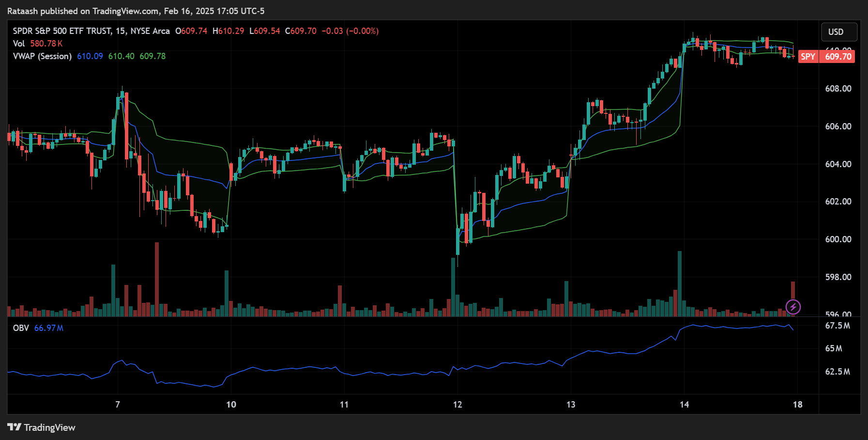Click the red SPY symbol tag

click(808, 57)
